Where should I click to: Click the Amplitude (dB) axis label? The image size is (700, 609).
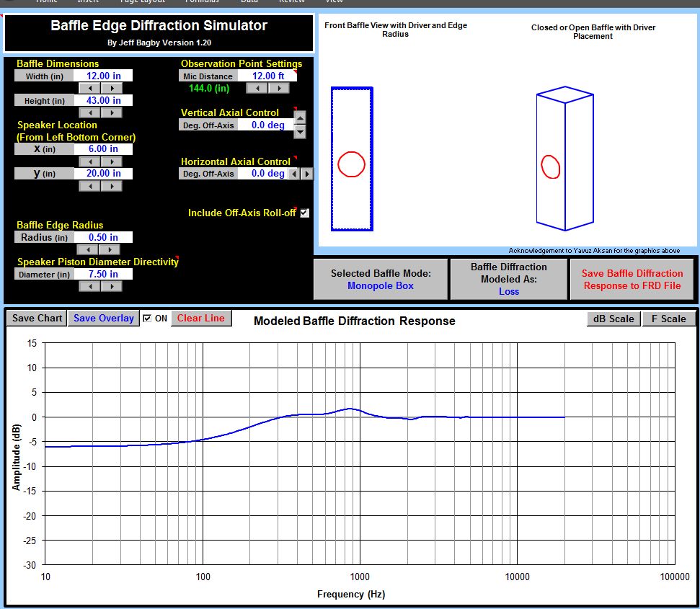click(16, 457)
